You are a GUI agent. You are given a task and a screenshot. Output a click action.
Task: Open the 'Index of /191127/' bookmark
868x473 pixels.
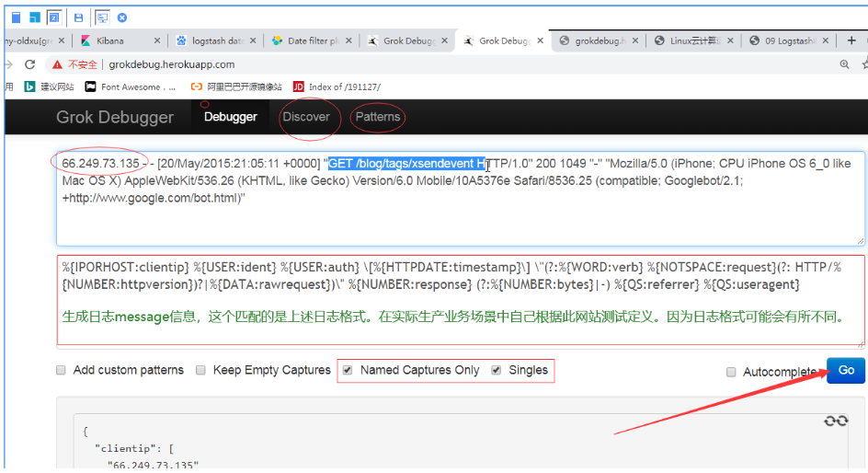click(x=336, y=87)
